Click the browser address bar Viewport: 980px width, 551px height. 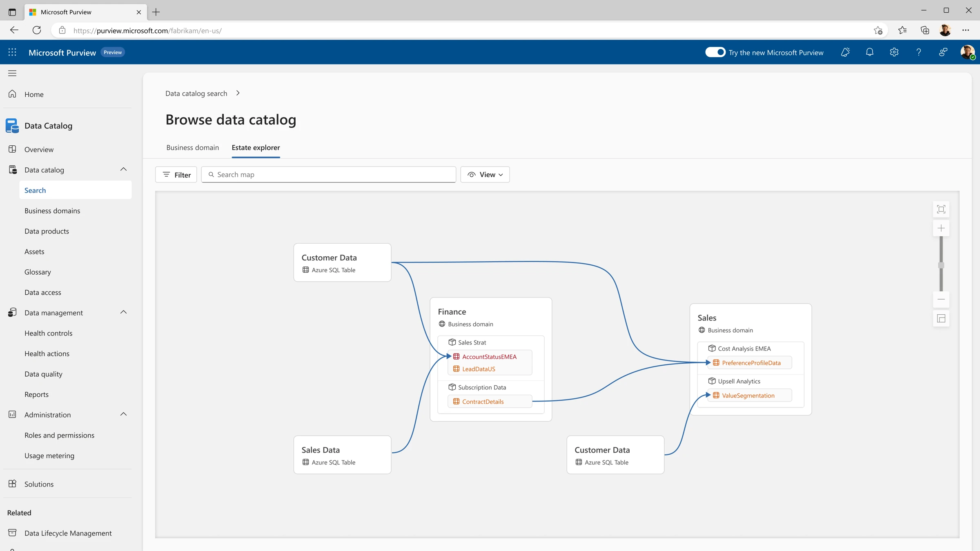click(x=470, y=30)
